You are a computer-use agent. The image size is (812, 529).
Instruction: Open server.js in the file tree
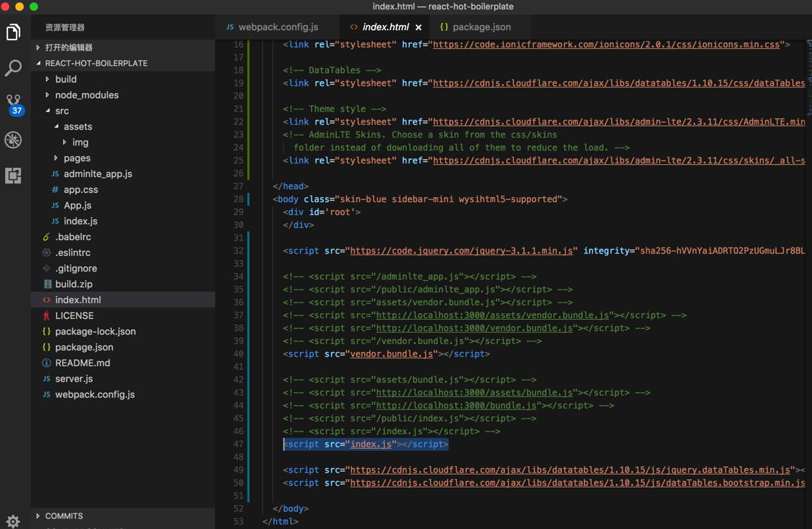74,378
